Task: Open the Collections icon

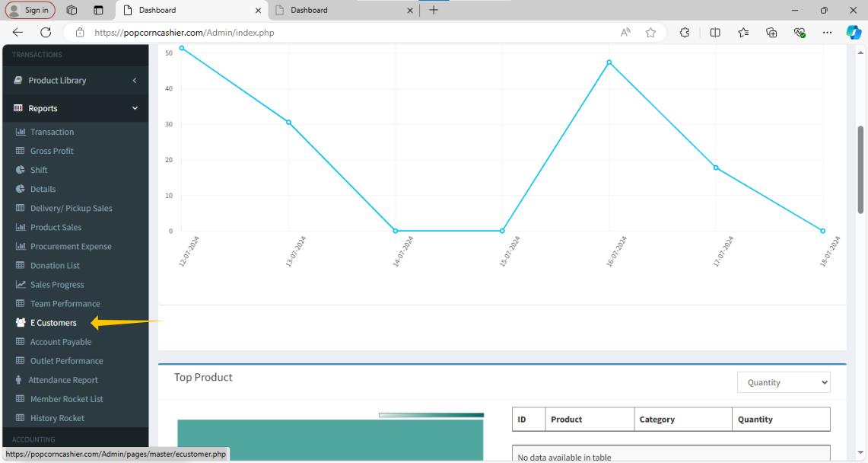Action: [771, 33]
